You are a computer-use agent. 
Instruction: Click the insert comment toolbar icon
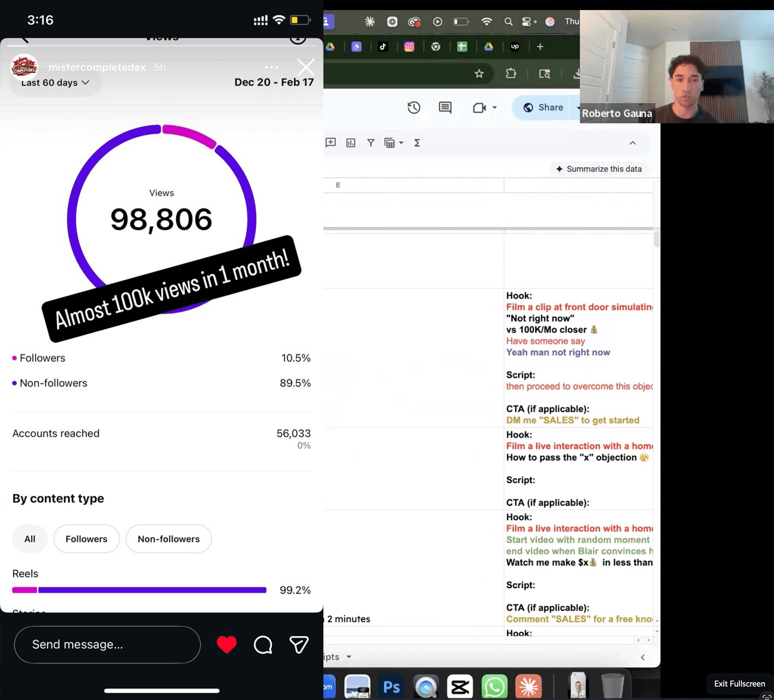coord(331,143)
